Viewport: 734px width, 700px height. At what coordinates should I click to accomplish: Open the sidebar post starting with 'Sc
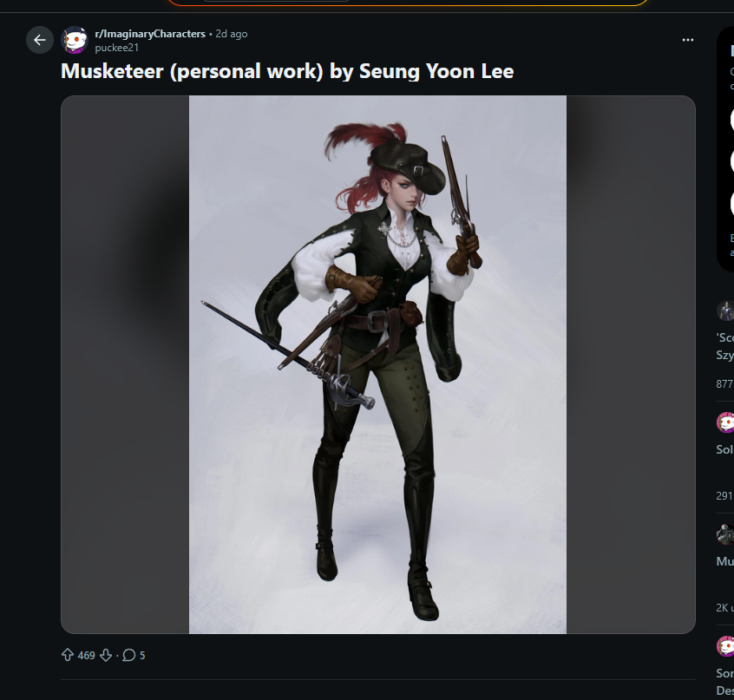coord(724,346)
